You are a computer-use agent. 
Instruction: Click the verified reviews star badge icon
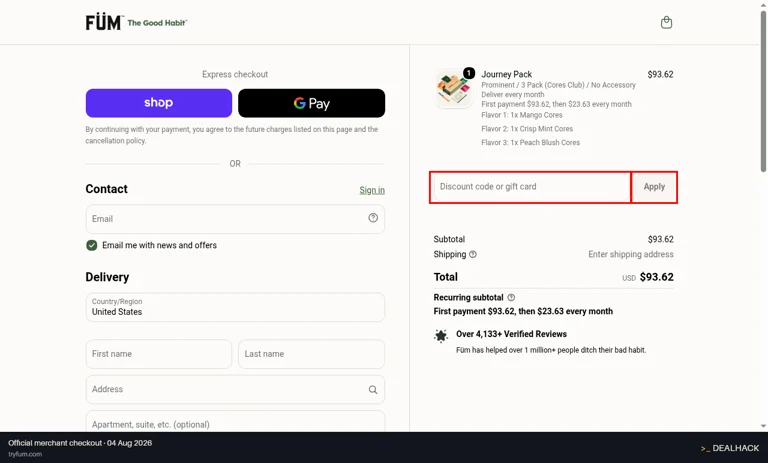(441, 336)
